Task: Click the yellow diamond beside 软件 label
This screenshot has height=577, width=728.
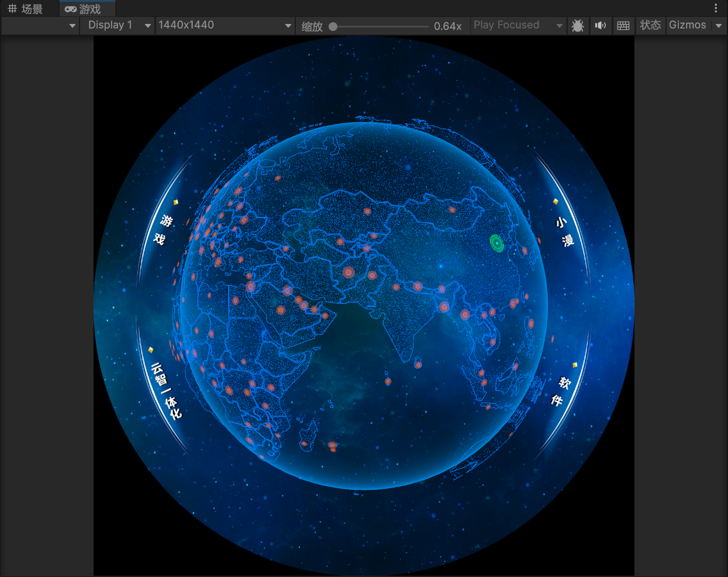Action: [575, 365]
